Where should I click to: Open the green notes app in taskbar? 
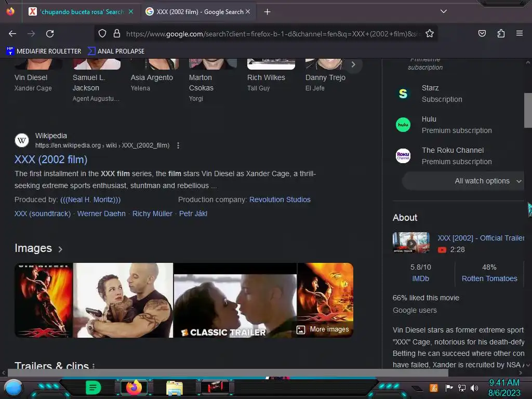tap(94, 388)
